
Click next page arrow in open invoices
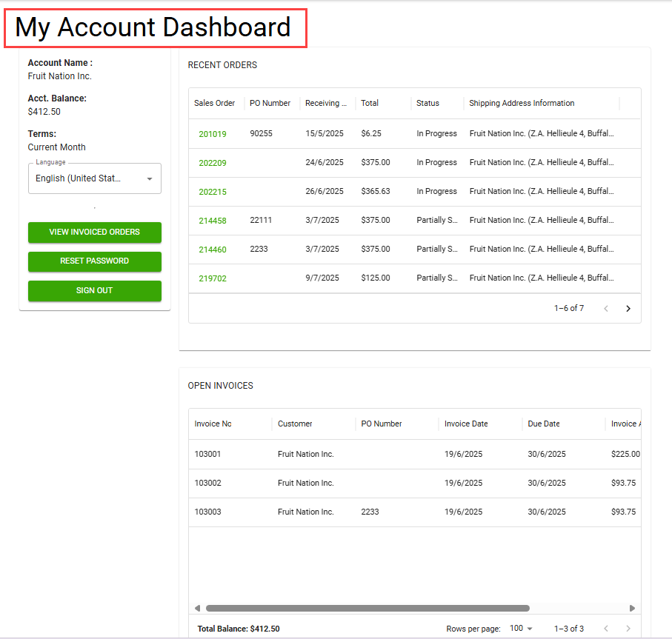(x=628, y=629)
